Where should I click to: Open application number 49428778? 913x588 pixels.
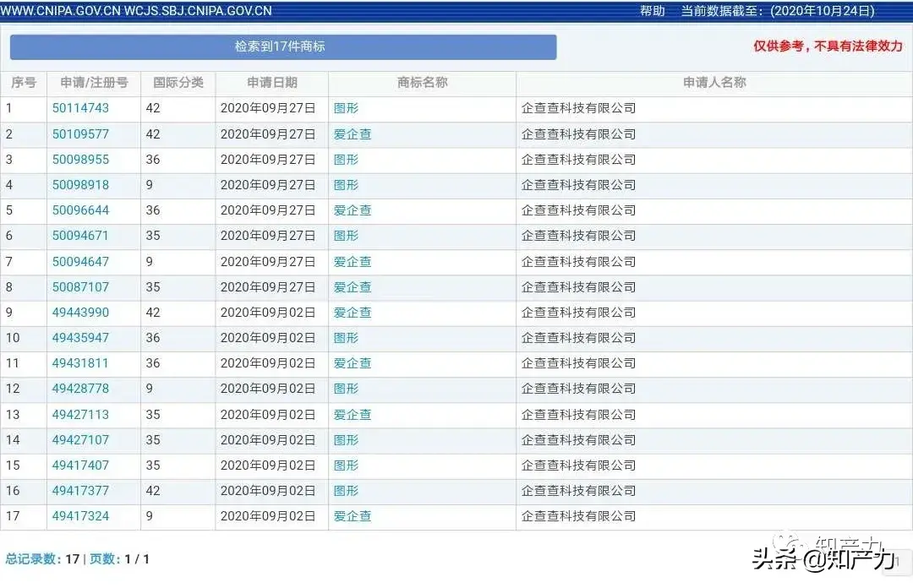pyautogui.click(x=80, y=389)
